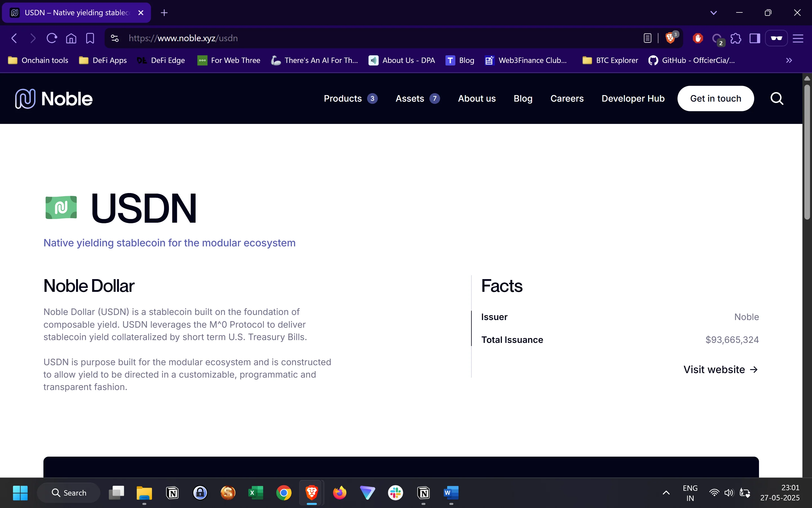This screenshot has height=508, width=812.
Task: Click the page vertical scrollbar thumb
Action: (x=807, y=152)
